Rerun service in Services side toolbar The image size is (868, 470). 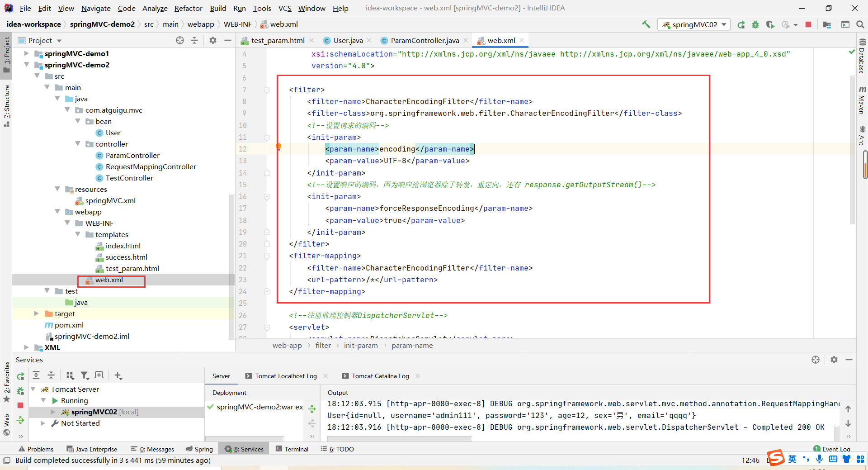pyautogui.click(x=20, y=376)
